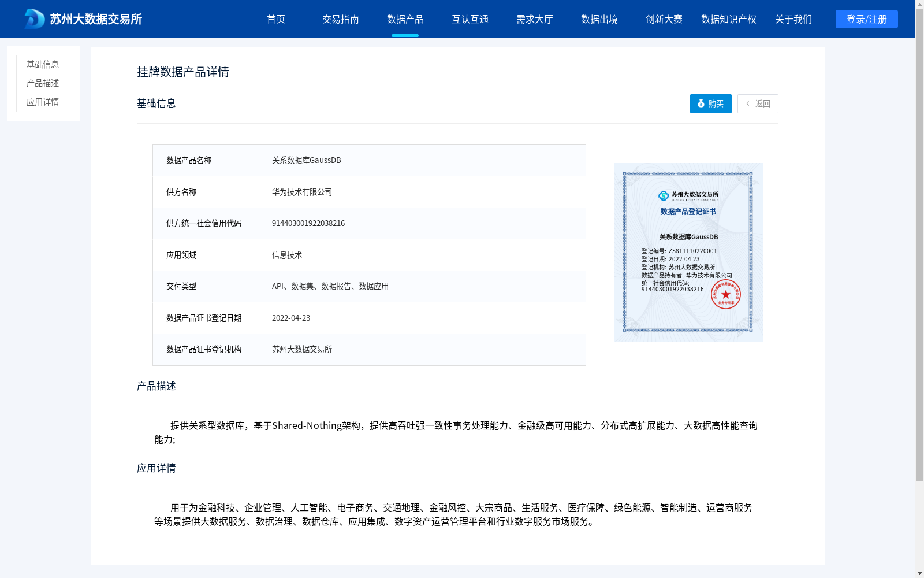924x578 pixels.
Task: Click the 登录/注册 button
Action: point(867,19)
